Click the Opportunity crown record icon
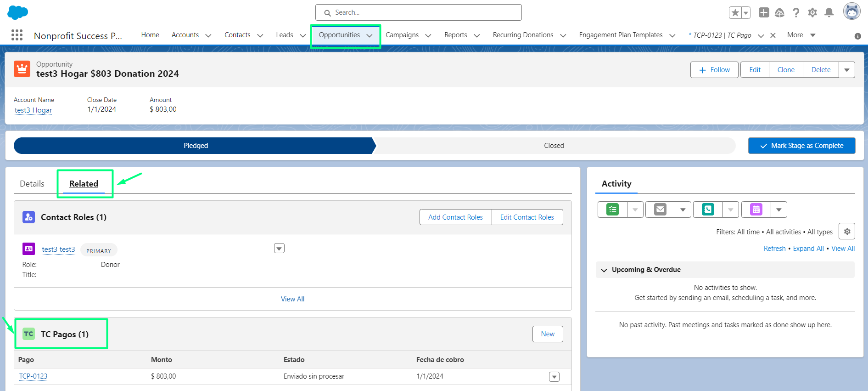This screenshot has height=391, width=868. pyautogui.click(x=22, y=69)
